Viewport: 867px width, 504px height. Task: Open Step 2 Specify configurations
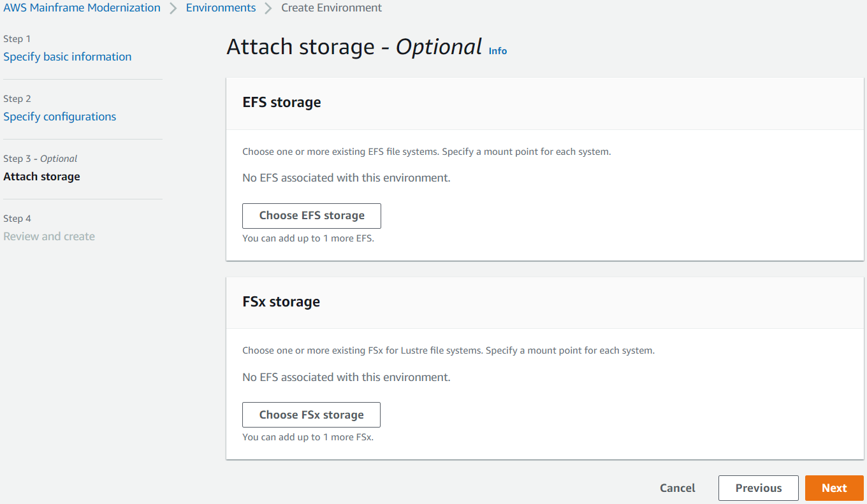tap(59, 117)
